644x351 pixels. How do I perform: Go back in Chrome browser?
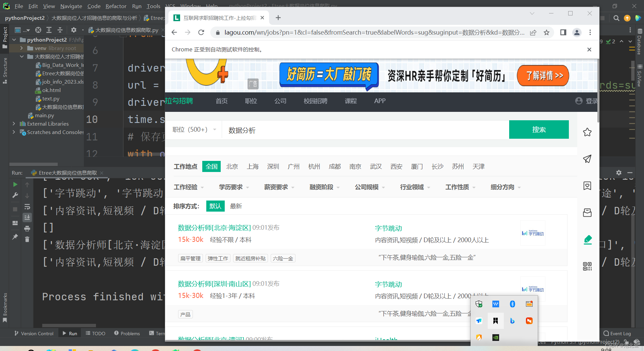[x=174, y=32]
